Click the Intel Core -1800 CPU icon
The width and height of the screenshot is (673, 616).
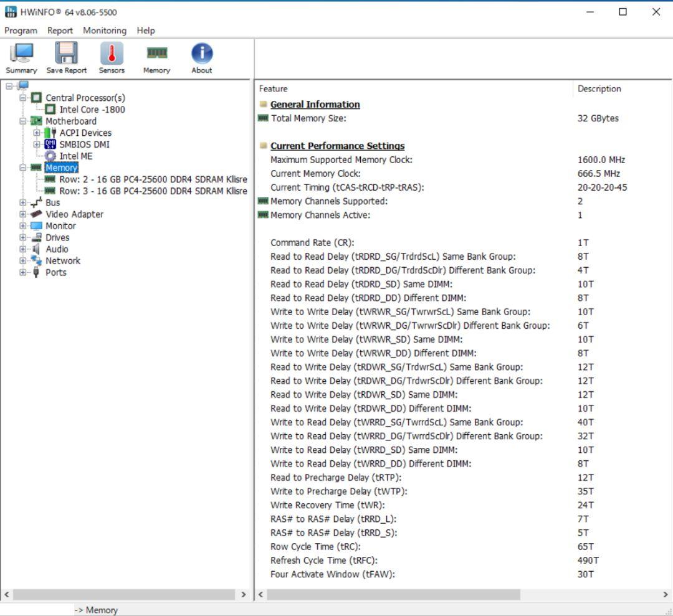tap(50, 110)
